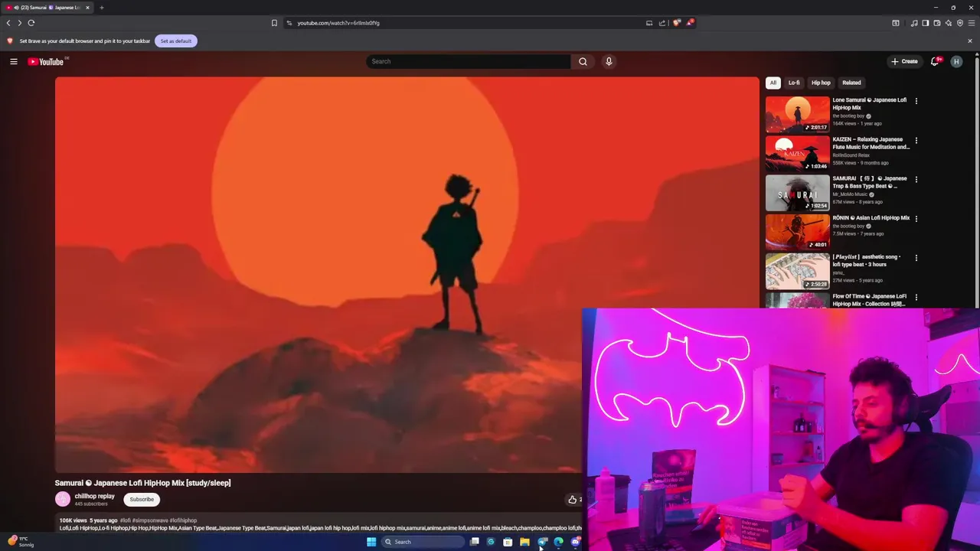The width and height of the screenshot is (980, 551).
Task: Open aesthetic song lofi playlist thumbnail
Action: point(797,271)
